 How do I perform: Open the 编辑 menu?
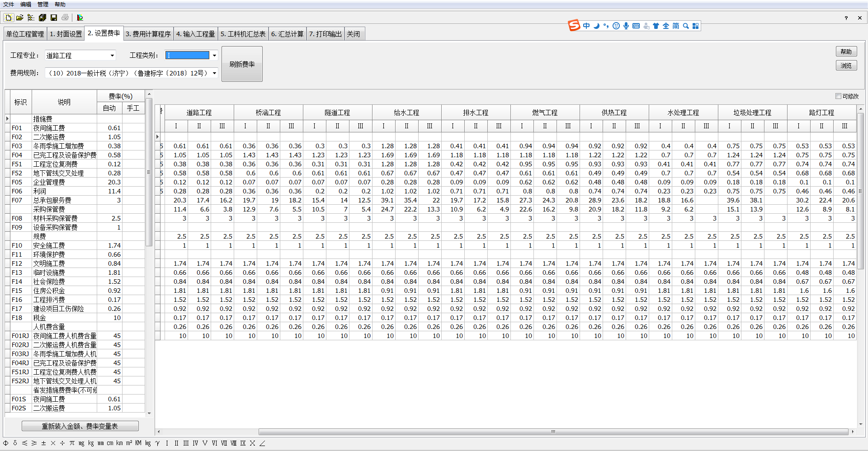point(26,5)
